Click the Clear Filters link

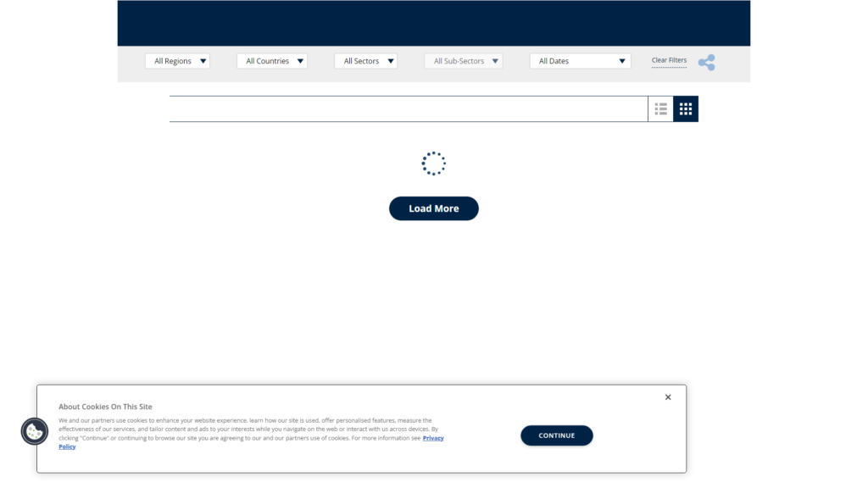pos(669,60)
